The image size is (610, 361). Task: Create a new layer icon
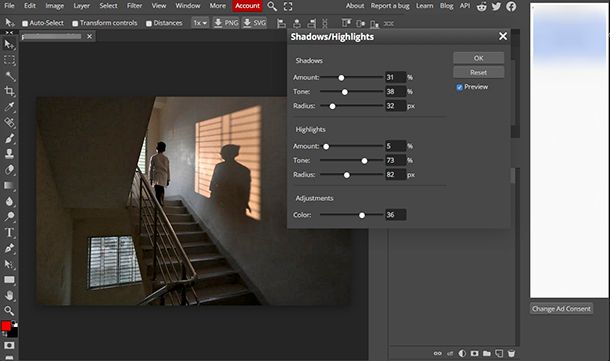[499, 353]
